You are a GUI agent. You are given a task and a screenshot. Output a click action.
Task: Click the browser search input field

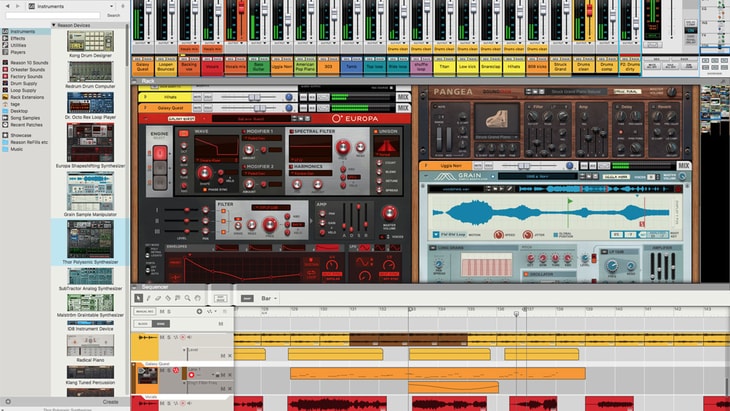coord(52,15)
